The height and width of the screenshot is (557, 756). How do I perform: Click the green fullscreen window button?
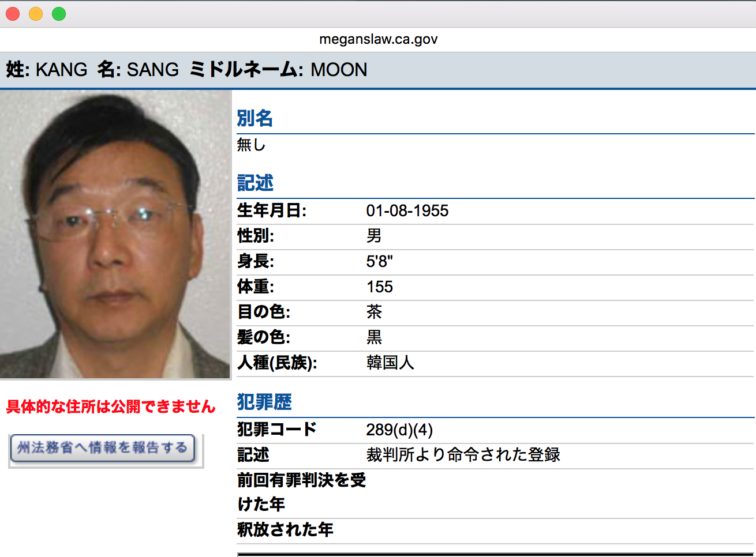pos(59,14)
